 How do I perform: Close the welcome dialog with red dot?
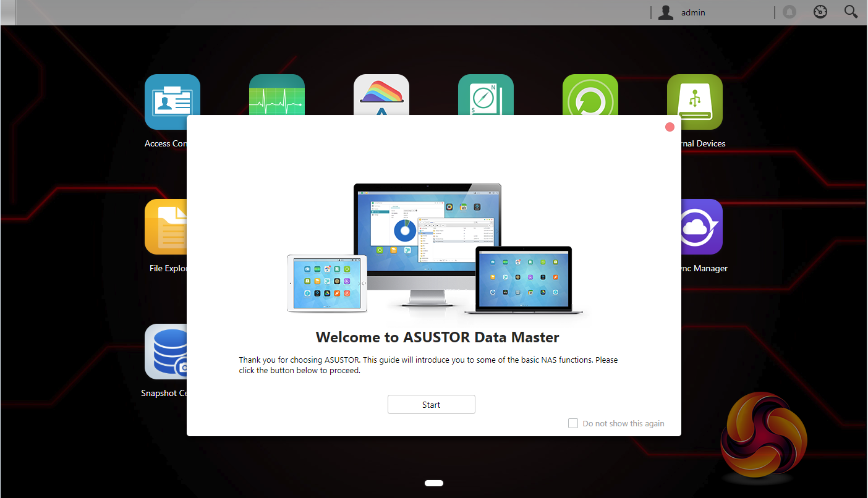670,127
